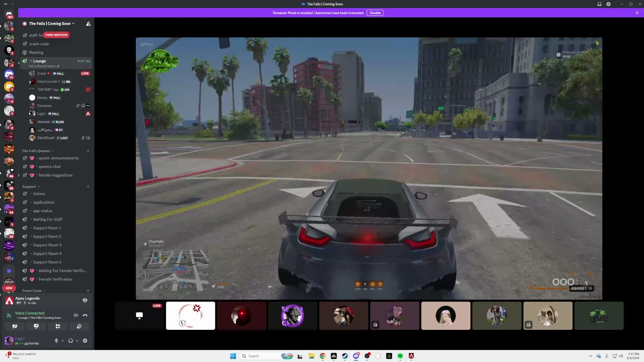Join Waiting For Staff voice channel

(x=56, y=219)
